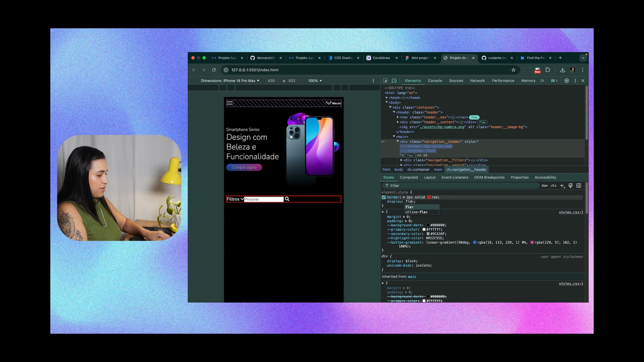Viewport: 644px width, 362px height.
Task: Click the Compre agora button
Action: click(x=244, y=168)
